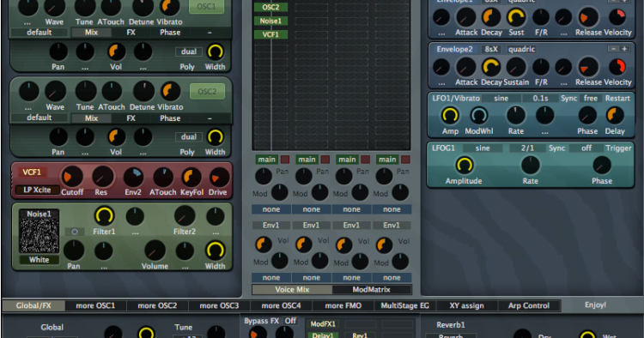Open OSC1 default waveform preset dropdown

click(39, 33)
